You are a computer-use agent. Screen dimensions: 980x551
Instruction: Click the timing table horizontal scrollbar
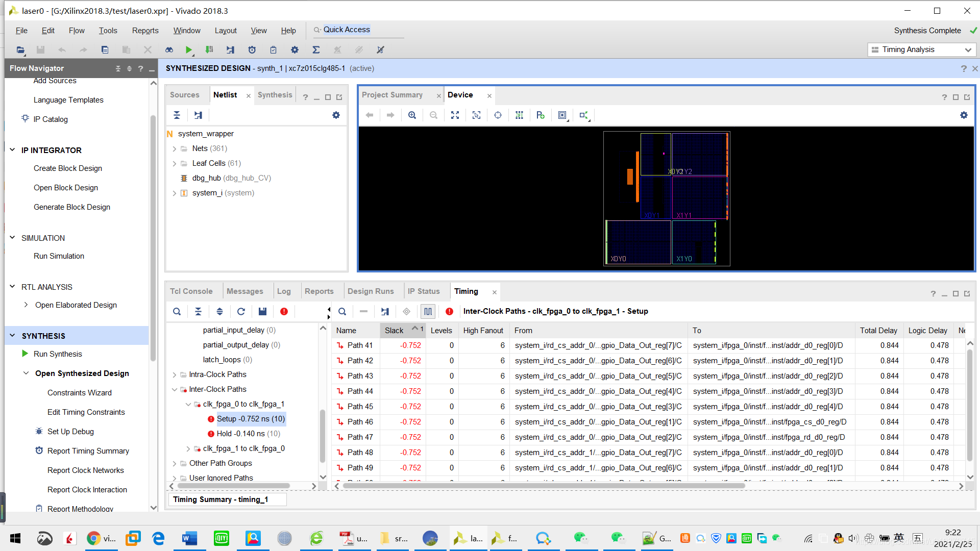(x=544, y=486)
